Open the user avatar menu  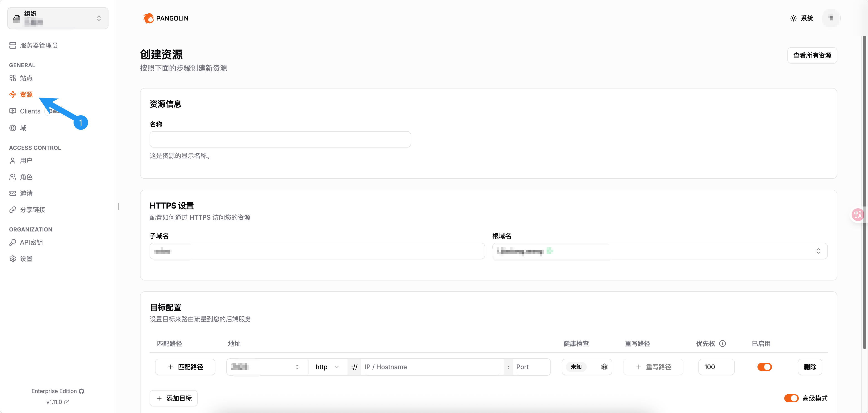click(x=831, y=18)
